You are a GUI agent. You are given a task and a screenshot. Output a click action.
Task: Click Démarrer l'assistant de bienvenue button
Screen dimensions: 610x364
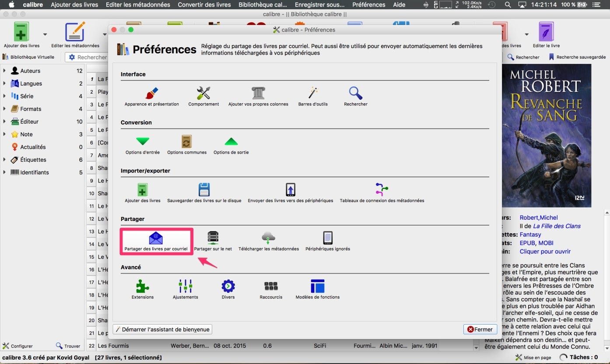pyautogui.click(x=162, y=329)
